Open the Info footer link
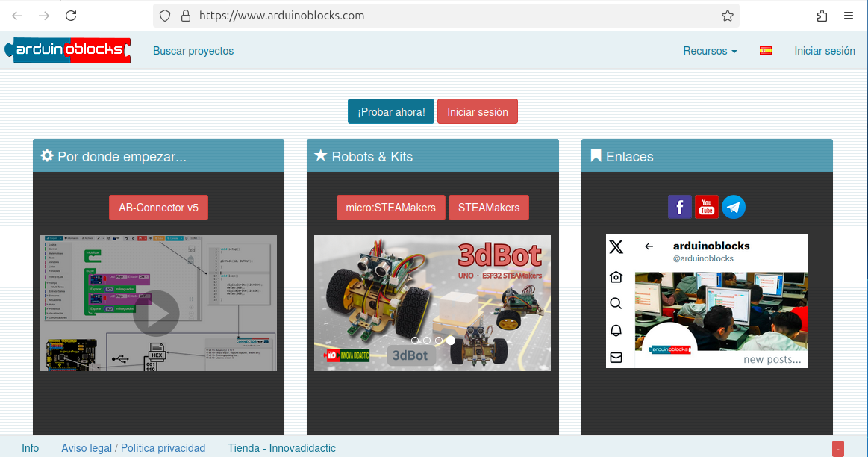This screenshot has height=457, width=868. (31, 447)
